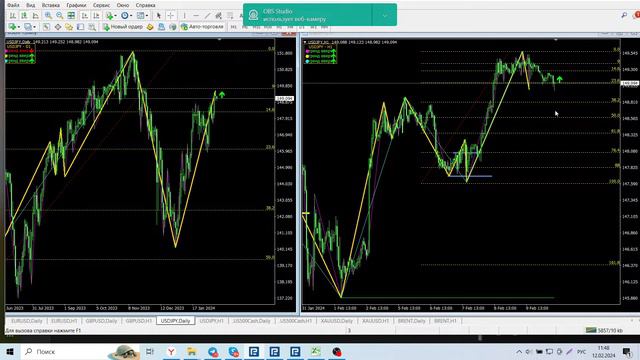
Task: Switch to the XAUUSD,H1 chart tab
Action: (x=376, y=321)
